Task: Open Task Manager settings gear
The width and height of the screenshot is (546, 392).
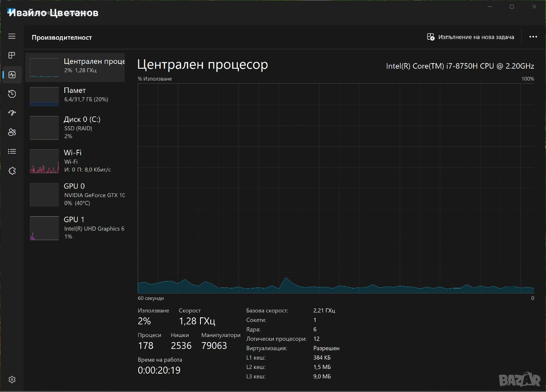Action: coord(12,380)
